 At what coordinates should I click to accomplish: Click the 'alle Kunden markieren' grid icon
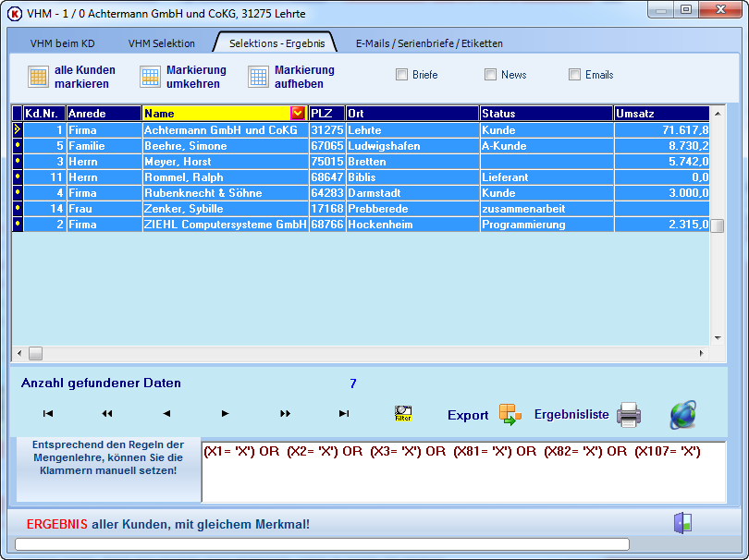click(38, 77)
